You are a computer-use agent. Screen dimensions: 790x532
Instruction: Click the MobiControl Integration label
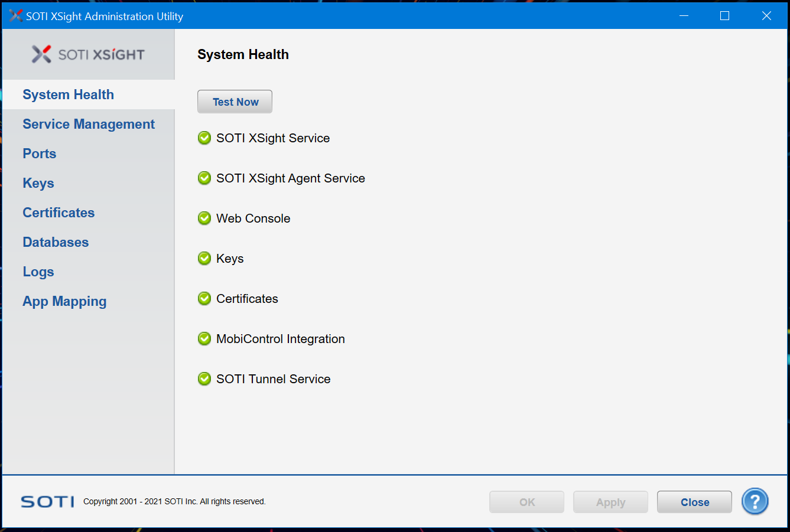click(281, 339)
